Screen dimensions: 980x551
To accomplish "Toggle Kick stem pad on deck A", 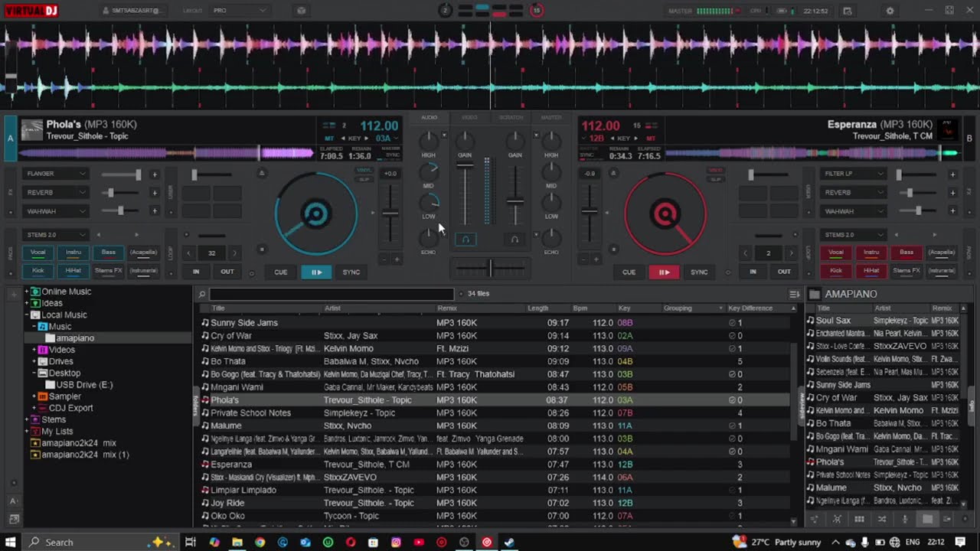I will (x=38, y=270).
